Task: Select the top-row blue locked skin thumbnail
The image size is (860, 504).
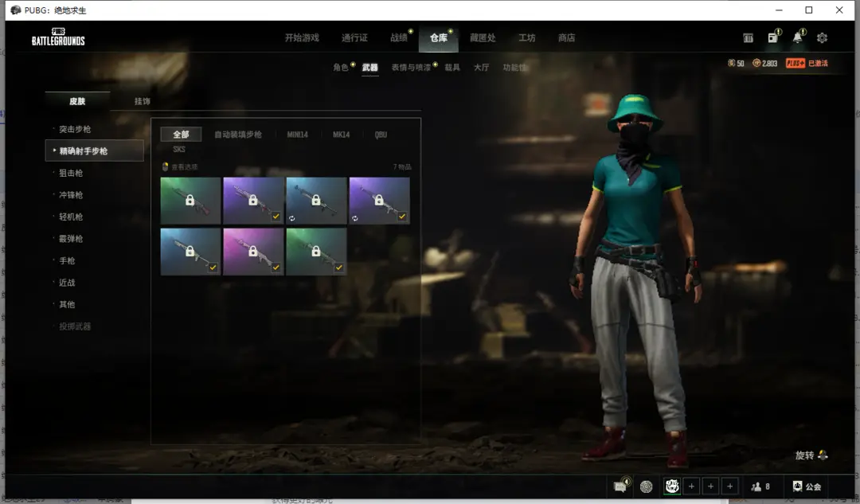Action: click(x=316, y=200)
